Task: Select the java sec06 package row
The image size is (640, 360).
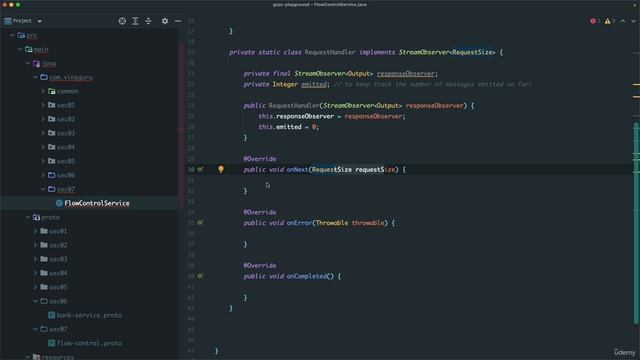Action: (x=89, y=175)
